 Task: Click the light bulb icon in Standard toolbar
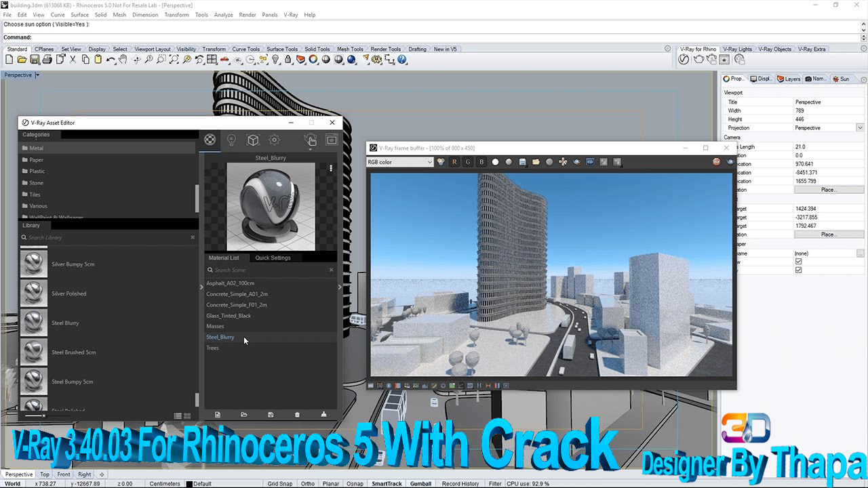point(275,60)
